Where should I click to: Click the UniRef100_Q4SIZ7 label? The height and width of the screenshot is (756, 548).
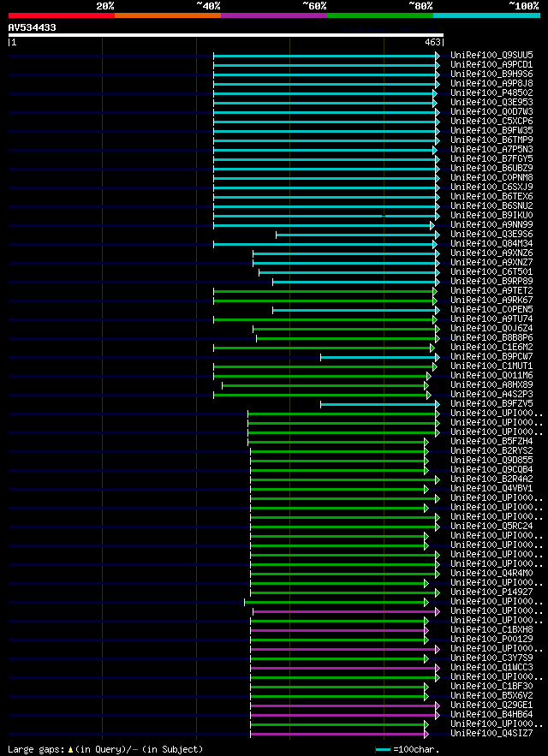(x=491, y=734)
